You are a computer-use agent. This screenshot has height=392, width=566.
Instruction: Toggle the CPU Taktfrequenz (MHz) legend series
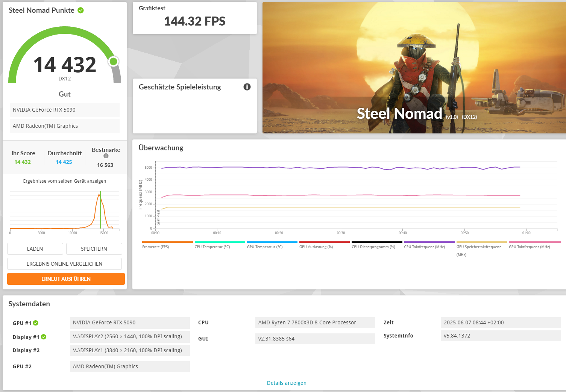click(429, 245)
